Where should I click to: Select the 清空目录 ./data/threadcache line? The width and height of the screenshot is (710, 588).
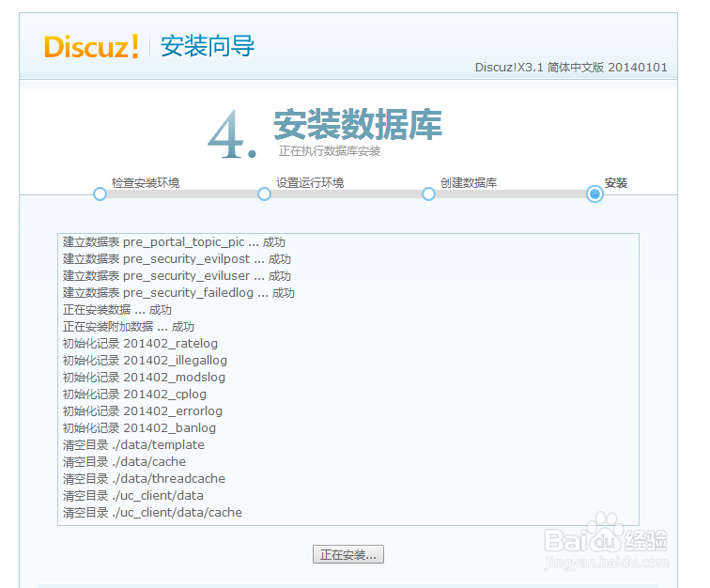pyautogui.click(x=144, y=479)
